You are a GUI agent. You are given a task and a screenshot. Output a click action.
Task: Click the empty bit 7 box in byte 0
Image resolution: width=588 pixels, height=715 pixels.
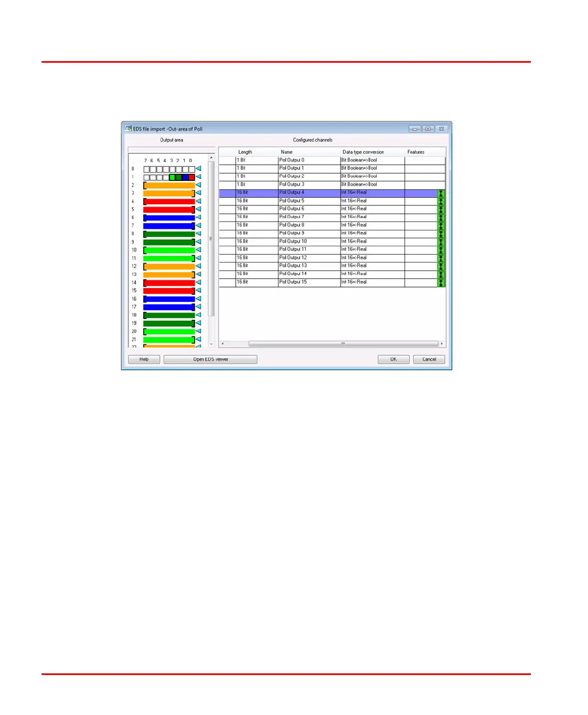click(x=146, y=169)
